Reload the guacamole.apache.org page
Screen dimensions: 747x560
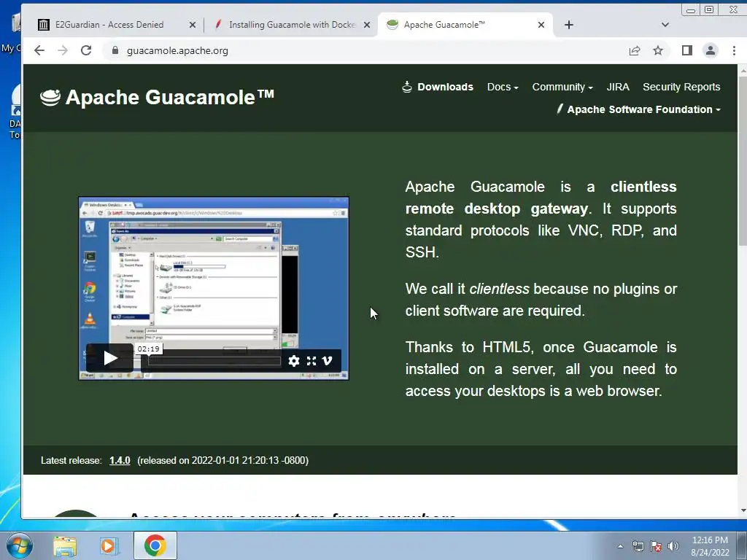(x=86, y=50)
